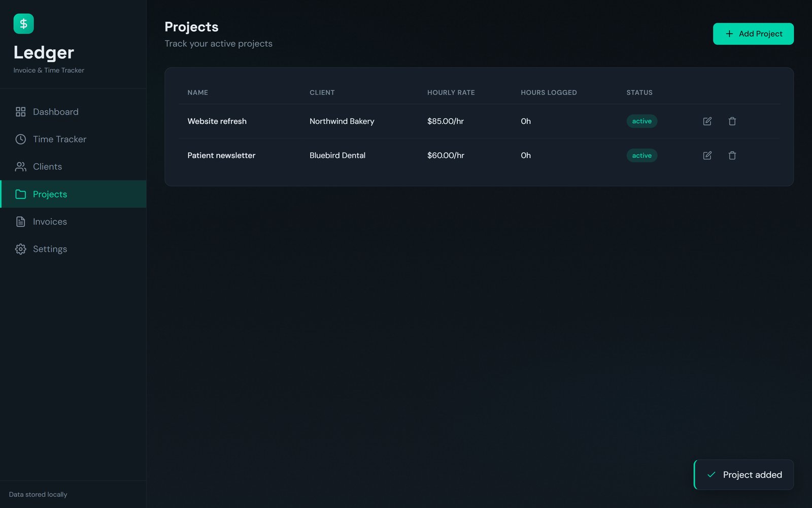Click the Projects folder icon
The width and height of the screenshot is (812, 508).
pos(20,194)
